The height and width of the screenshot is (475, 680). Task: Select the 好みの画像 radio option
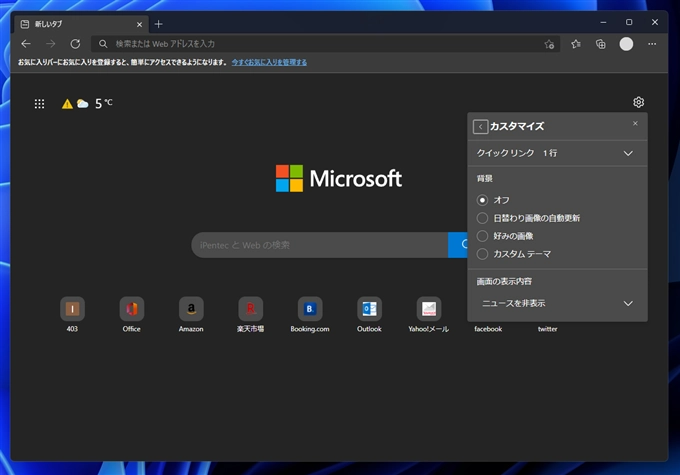click(x=482, y=236)
